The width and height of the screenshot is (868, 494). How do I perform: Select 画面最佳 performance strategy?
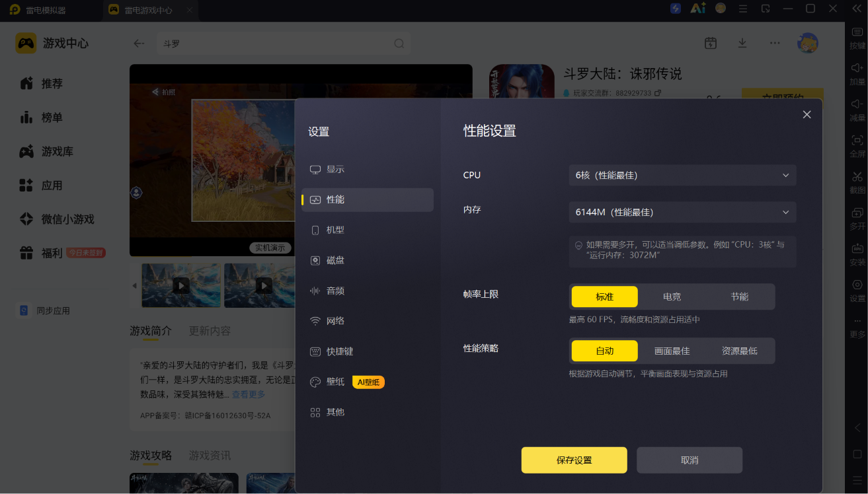[672, 351]
